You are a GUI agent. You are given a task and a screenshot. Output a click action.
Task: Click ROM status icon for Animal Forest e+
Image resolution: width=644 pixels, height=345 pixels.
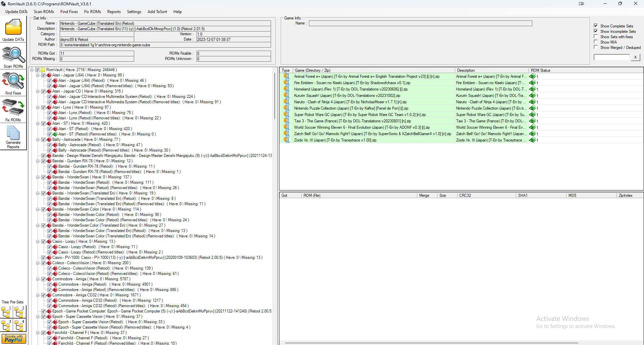pos(532,76)
